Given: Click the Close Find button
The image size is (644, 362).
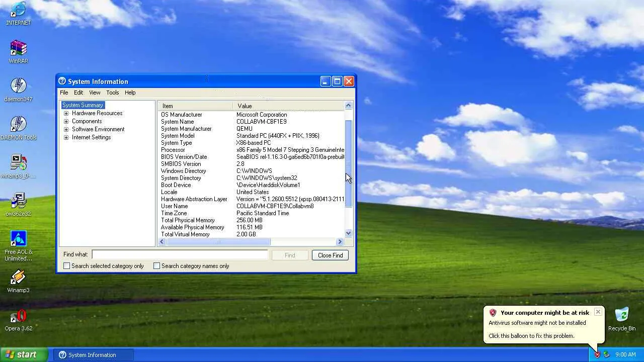Looking at the screenshot, I should pos(330,255).
